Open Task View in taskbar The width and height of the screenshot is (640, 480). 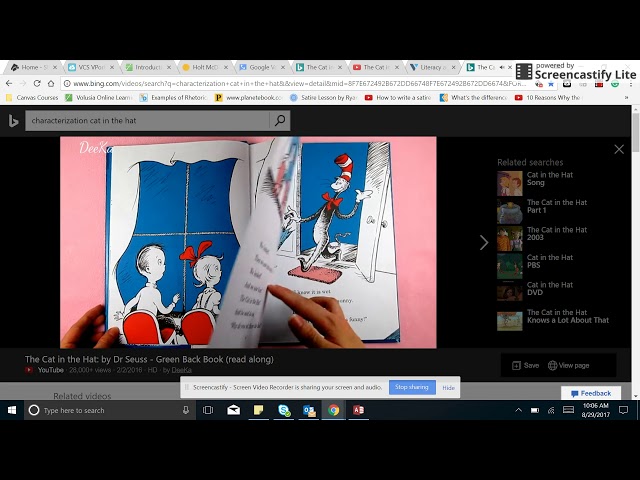click(x=208, y=410)
